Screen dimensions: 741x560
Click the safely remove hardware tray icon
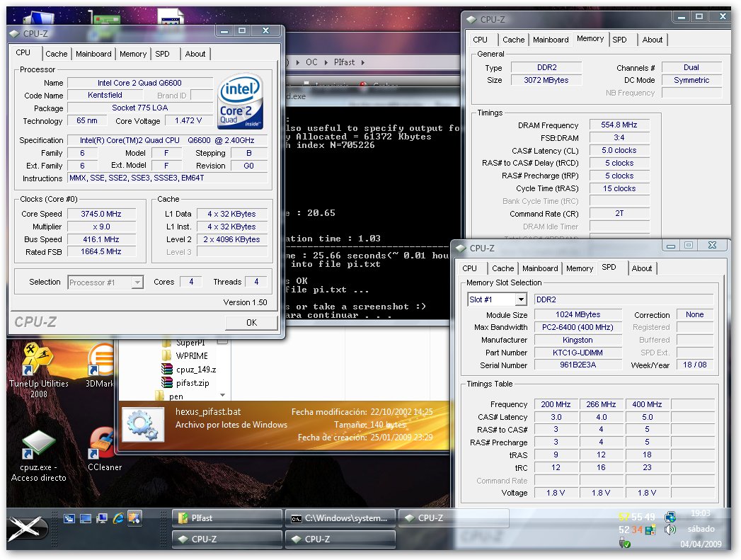(625, 544)
